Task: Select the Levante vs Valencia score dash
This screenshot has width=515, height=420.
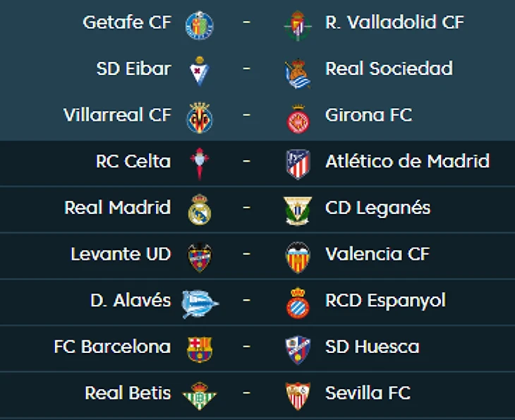Action: coord(246,254)
